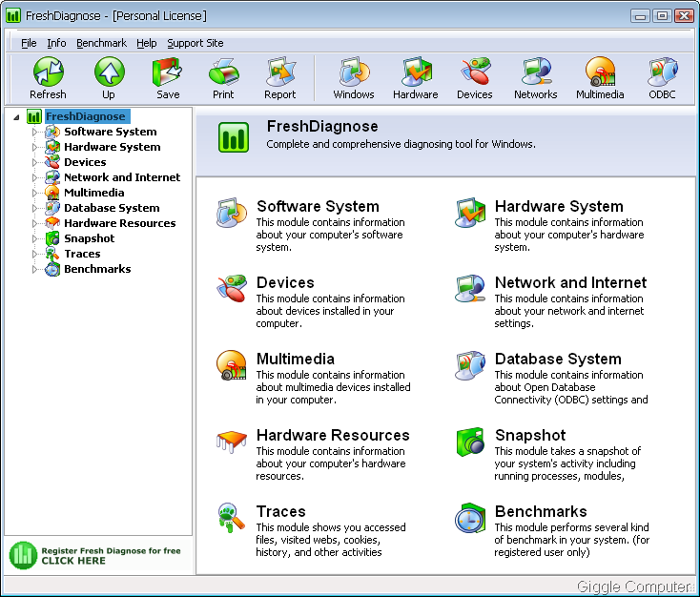The height and width of the screenshot is (597, 700).
Task: Open the Network and Internet heading link
Action: tap(570, 282)
